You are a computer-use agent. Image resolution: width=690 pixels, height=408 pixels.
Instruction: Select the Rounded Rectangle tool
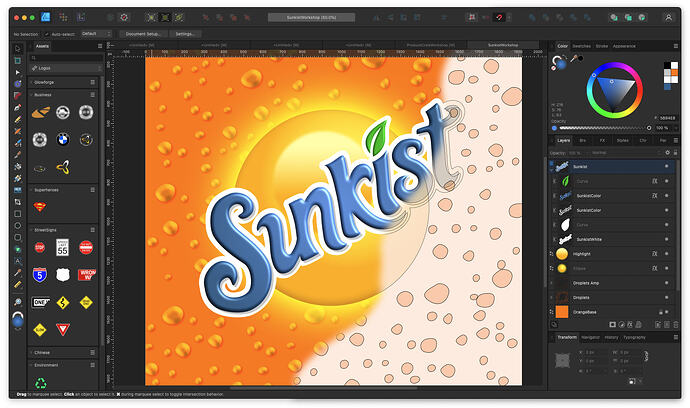18,237
